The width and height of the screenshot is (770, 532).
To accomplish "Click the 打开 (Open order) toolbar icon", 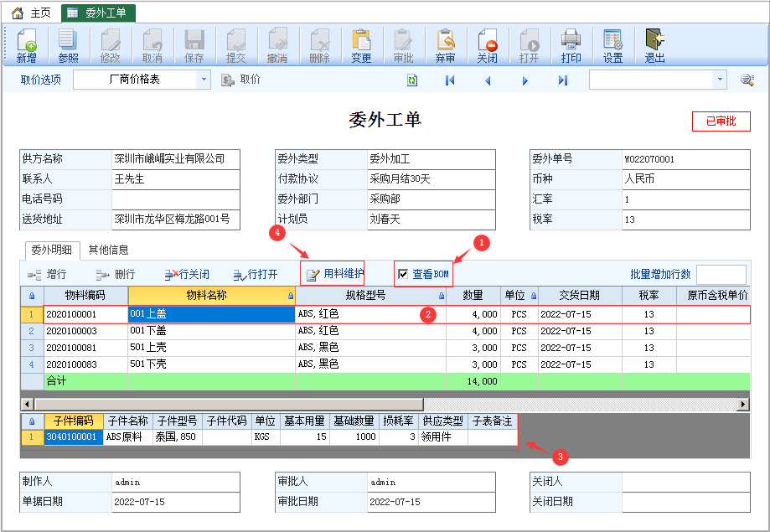I will pos(529,46).
